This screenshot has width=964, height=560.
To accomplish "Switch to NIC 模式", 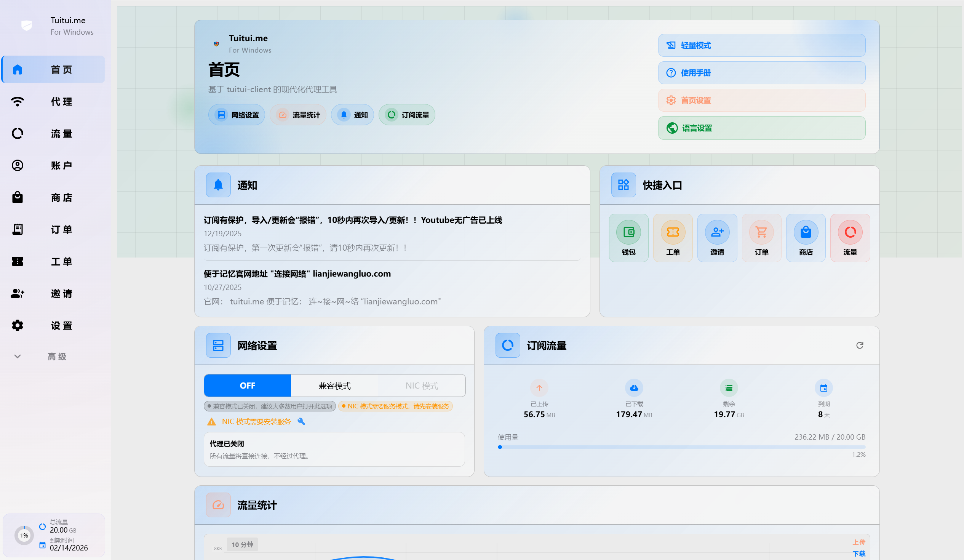I will [x=422, y=385].
